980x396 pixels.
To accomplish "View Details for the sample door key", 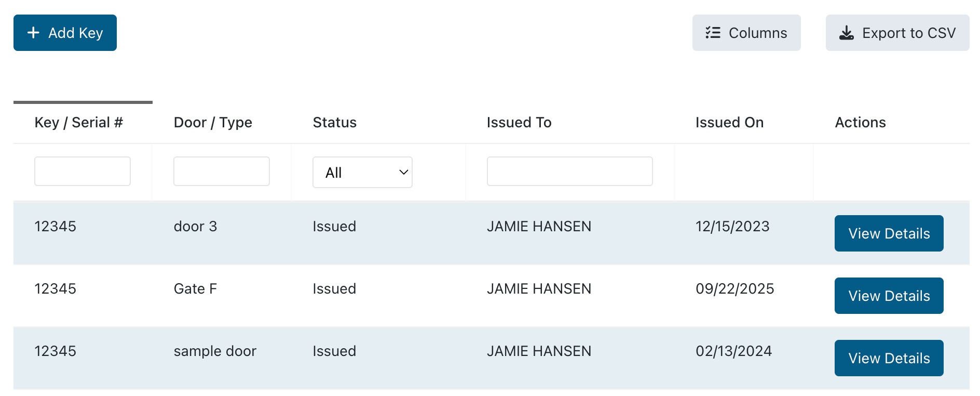I will click(x=889, y=358).
